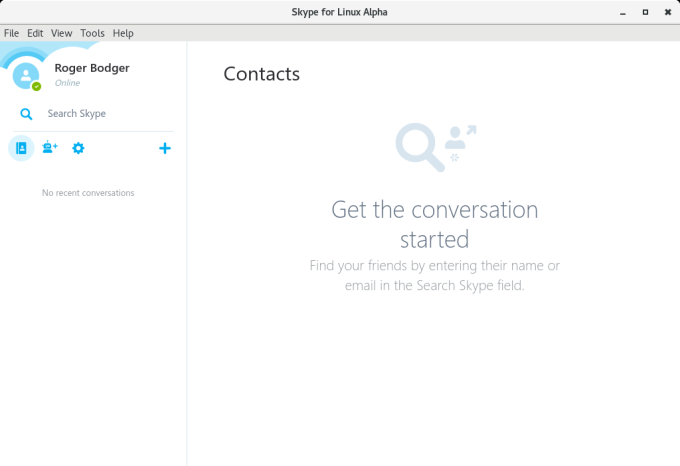680x466 pixels.
Task: Maximize the Skype window
Action: pyautogui.click(x=645, y=11)
